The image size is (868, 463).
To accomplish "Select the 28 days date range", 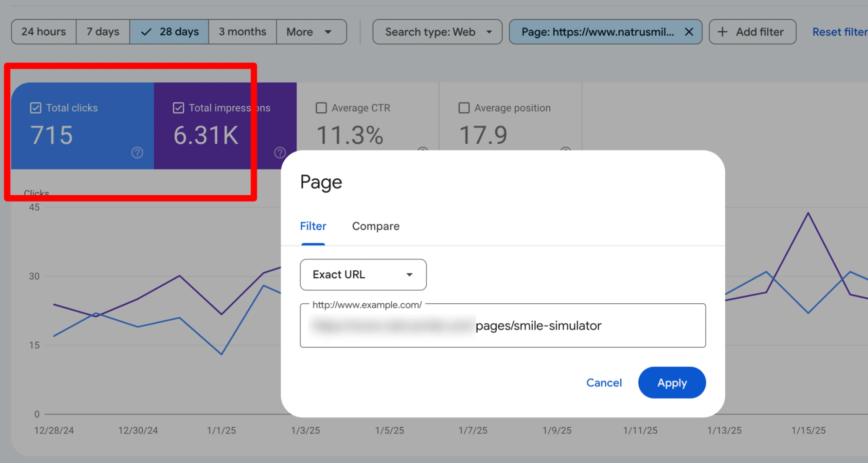I will [x=169, y=32].
